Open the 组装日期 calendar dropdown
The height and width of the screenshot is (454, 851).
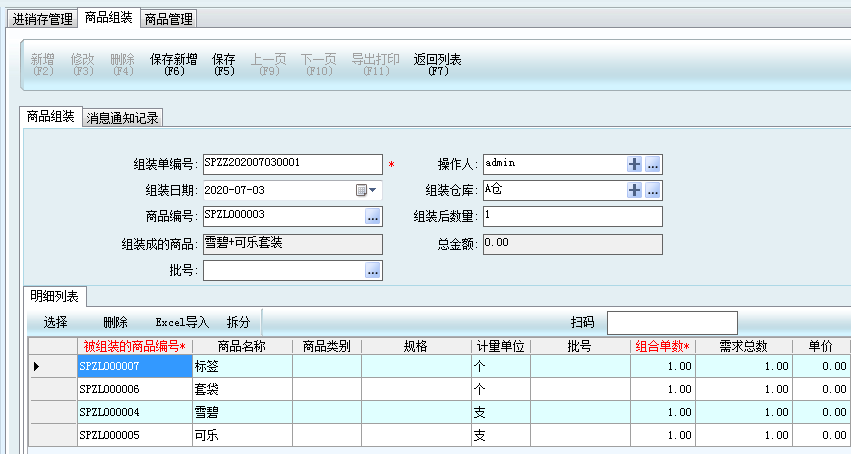pos(366,190)
